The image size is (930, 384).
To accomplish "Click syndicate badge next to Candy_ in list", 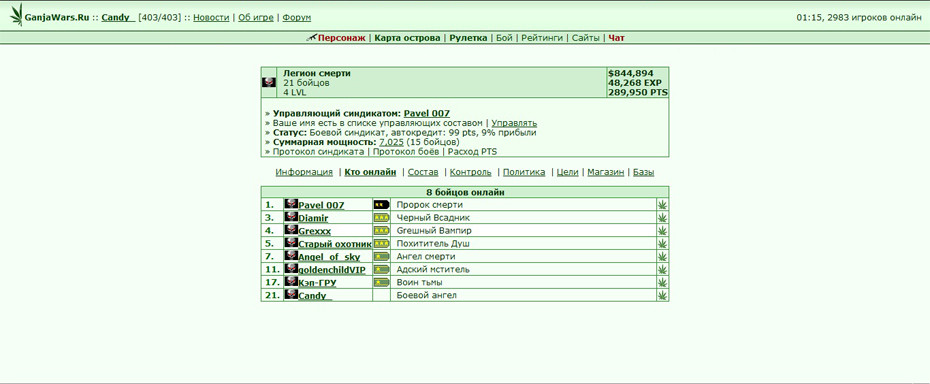I will [x=291, y=294].
